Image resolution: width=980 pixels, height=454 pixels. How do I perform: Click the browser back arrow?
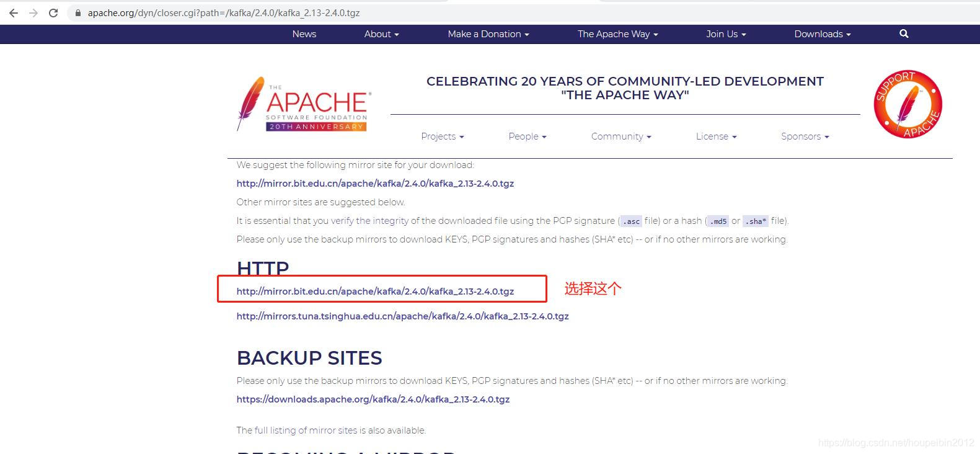coord(14,13)
